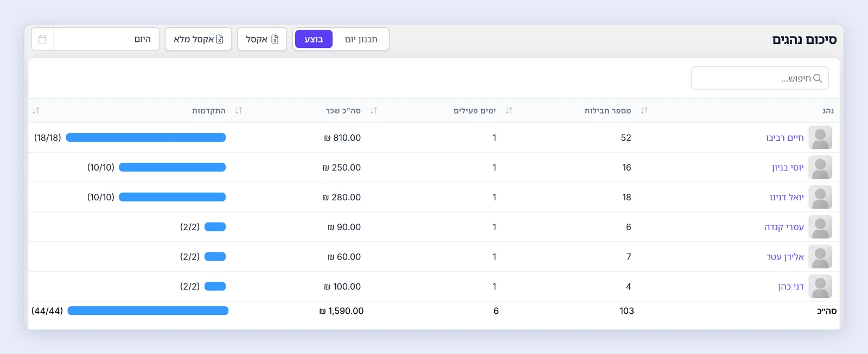Focus the חיפוש search input
The image size is (868, 354).
click(759, 78)
